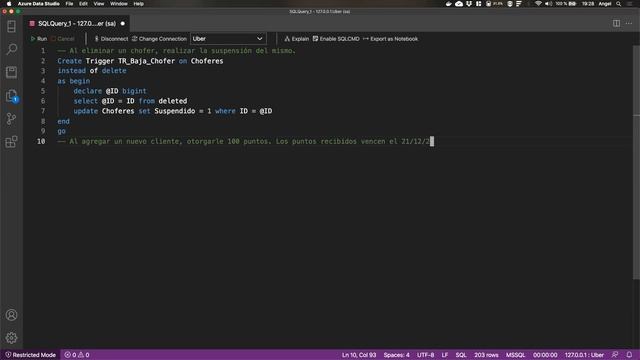
Task: Open volume menu bar icon
Action: point(549,4)
